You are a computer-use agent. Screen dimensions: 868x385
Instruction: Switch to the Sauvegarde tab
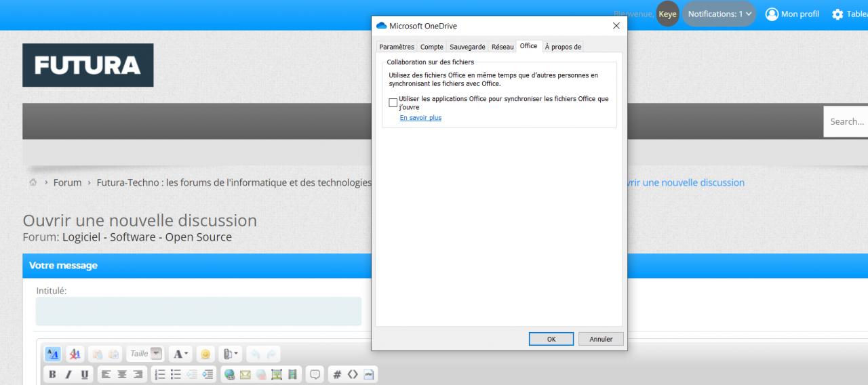(x=467, y=47)
